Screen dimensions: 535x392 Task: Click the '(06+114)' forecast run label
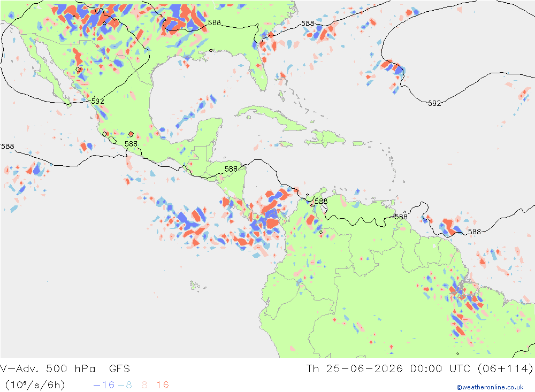click(505, 368)
